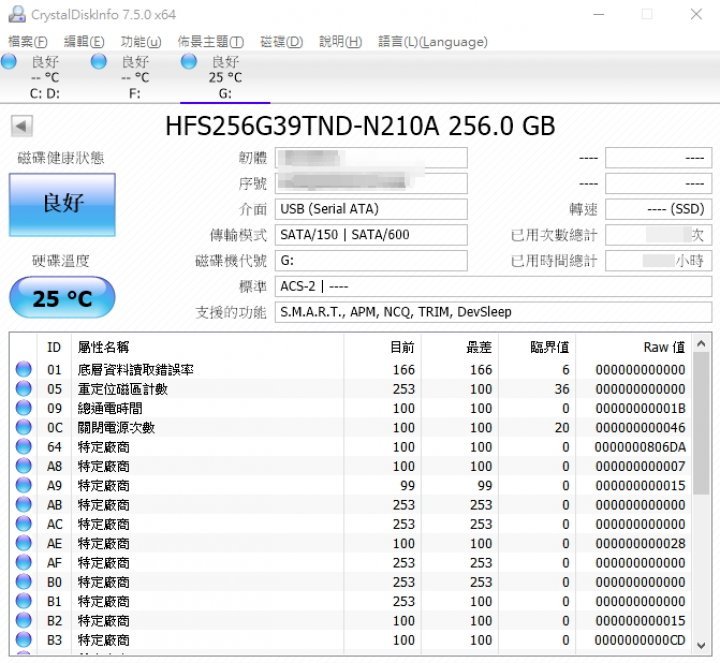Click status icon of attribute A8
Screen dimensions: 720x663
click(23, 466)
